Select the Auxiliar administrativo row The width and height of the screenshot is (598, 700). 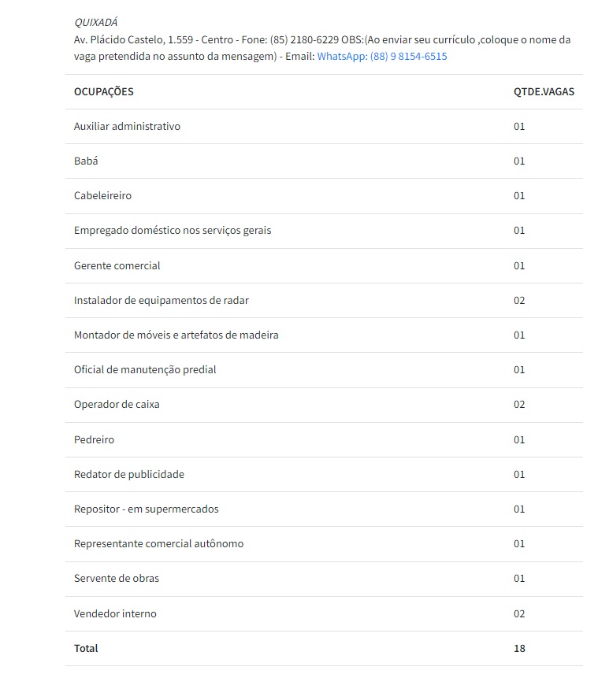coord(127,126)
